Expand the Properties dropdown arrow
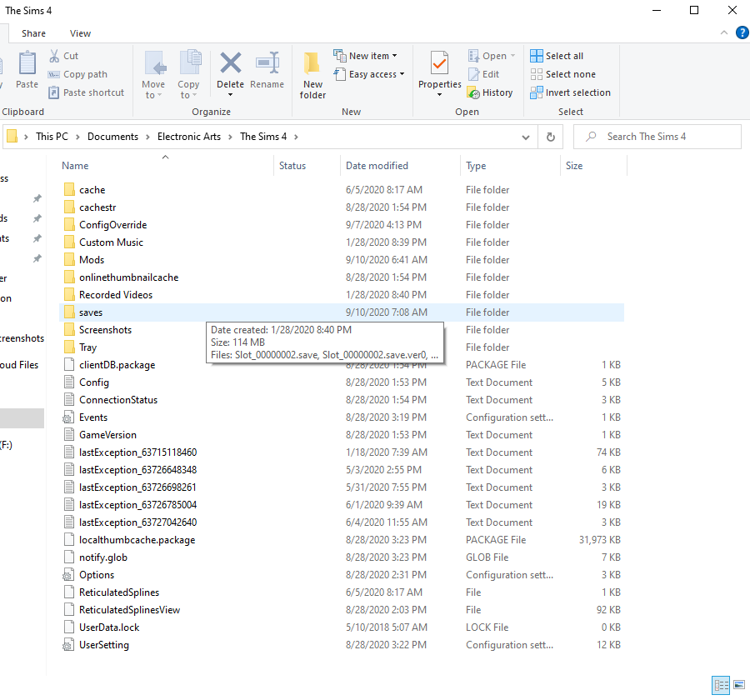This screenshot has height=700, width=750. coord(439,95)
